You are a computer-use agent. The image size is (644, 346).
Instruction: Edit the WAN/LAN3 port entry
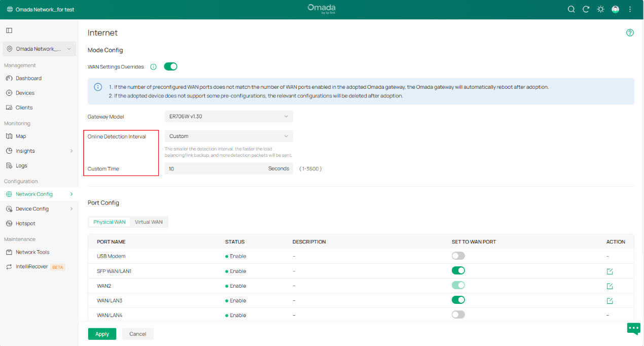[x=610, y=301]
